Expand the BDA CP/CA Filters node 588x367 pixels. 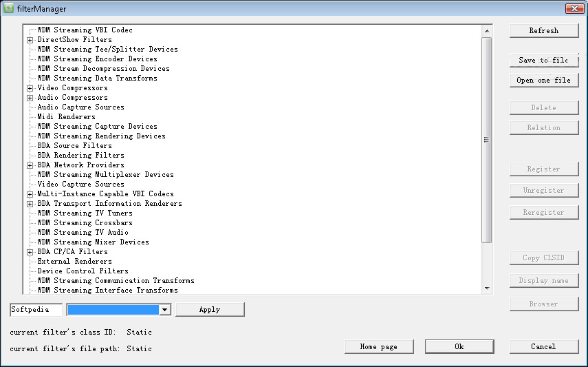pos(30,252)
